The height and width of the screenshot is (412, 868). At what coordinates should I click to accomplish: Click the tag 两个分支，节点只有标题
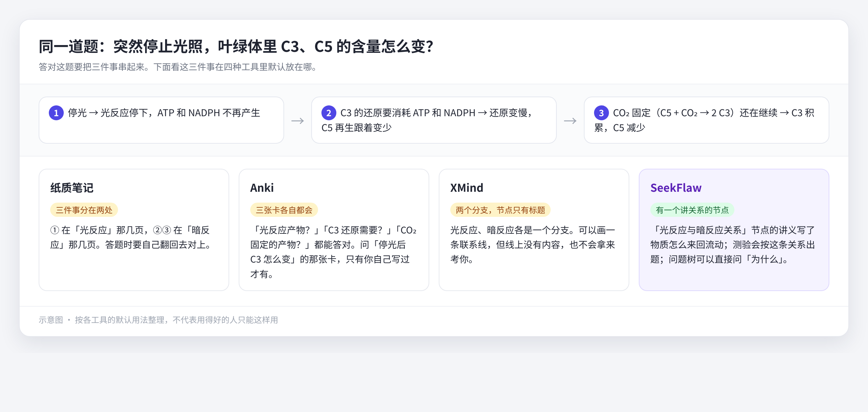pyautogui.click(x=500, y=210)
